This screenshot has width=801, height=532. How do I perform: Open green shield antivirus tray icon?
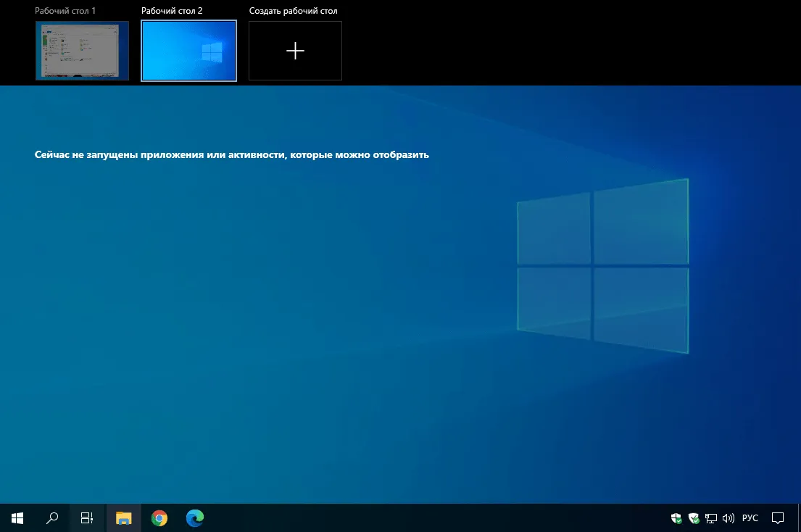point(694,518)
